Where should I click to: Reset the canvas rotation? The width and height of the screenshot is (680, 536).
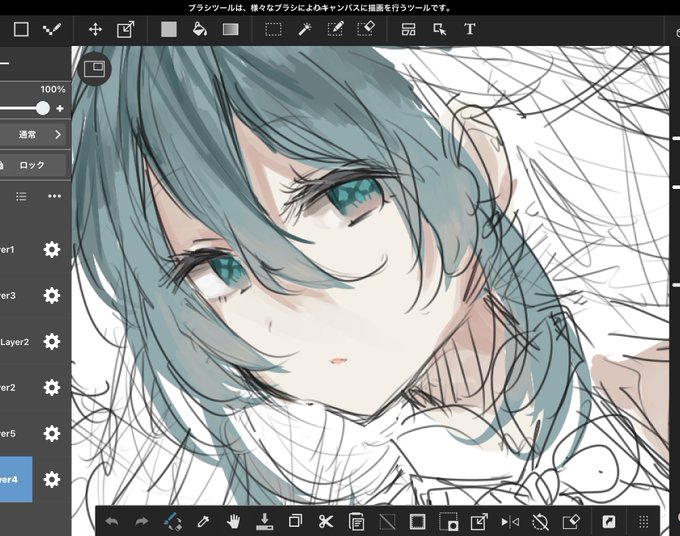(540, 522)
